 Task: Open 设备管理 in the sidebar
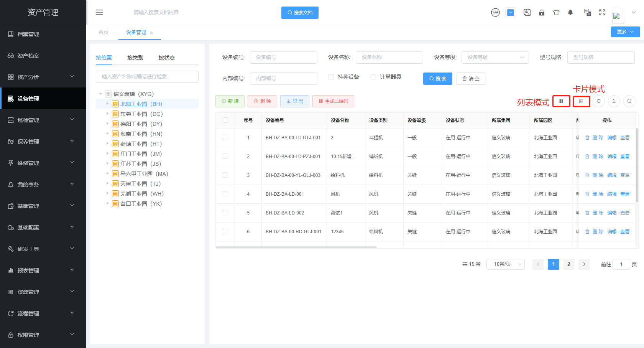43,99
